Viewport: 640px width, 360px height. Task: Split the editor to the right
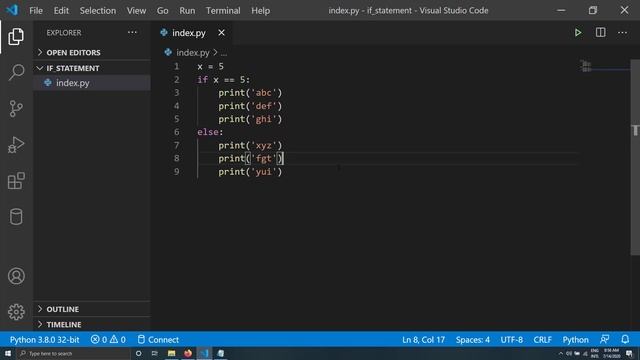[600, 33]
